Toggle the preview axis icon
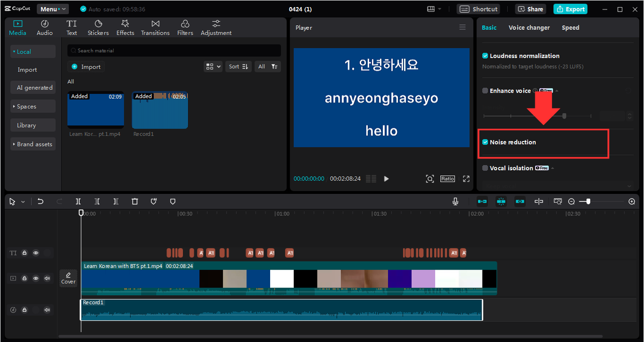 click(539, 201)
